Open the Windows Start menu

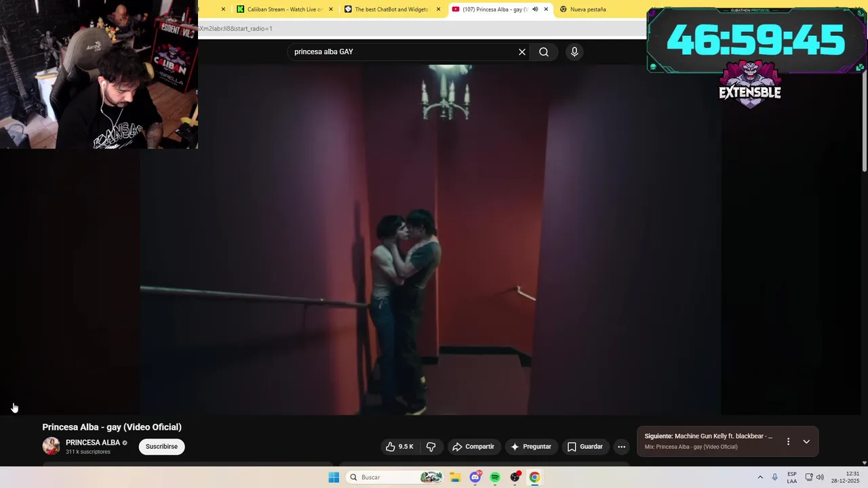click(x=334, y=477)
